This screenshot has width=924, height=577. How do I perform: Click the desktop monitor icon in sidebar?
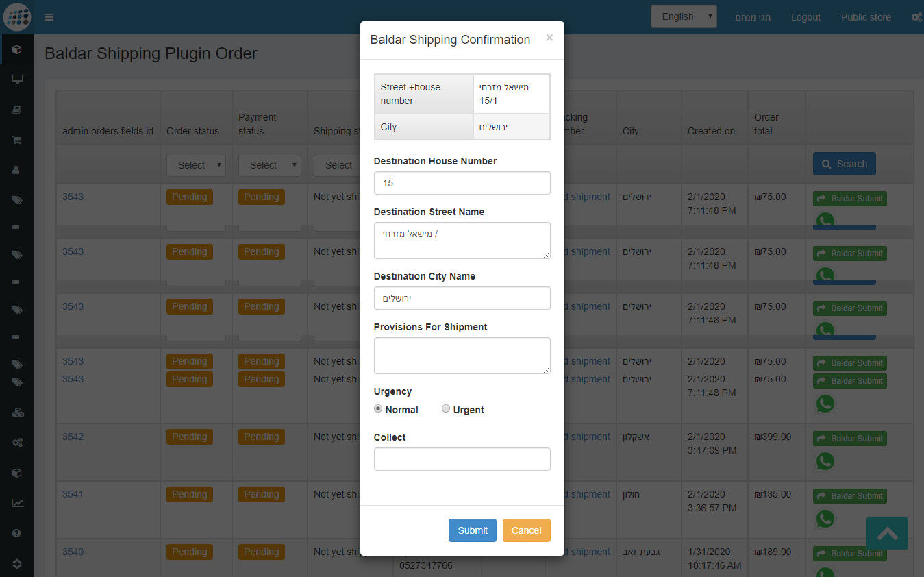click(x=17, y=79)
